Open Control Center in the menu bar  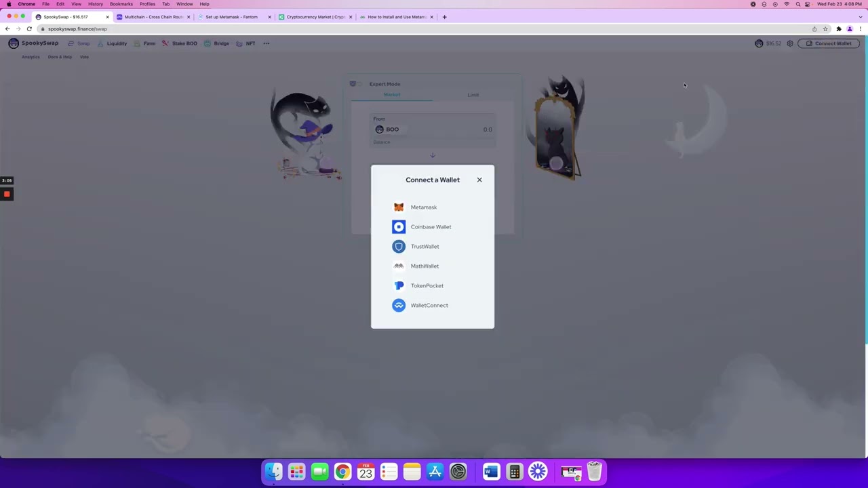point(807,4)
